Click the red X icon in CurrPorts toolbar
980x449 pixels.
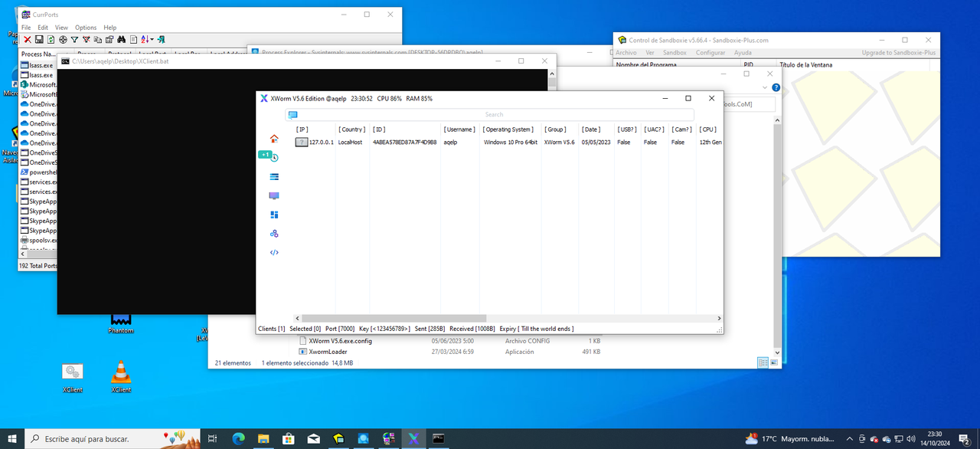pos(28,39)
